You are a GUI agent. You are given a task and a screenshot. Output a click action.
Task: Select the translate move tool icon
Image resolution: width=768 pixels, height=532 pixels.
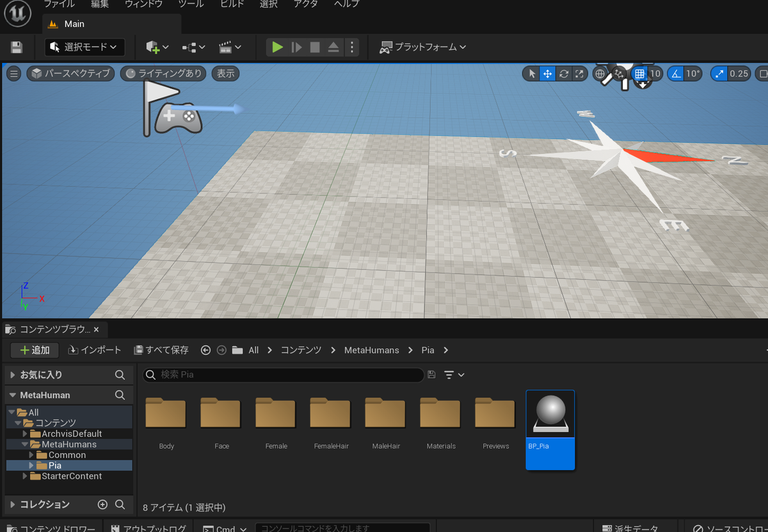pyautogui.click(x=548, y=74)
